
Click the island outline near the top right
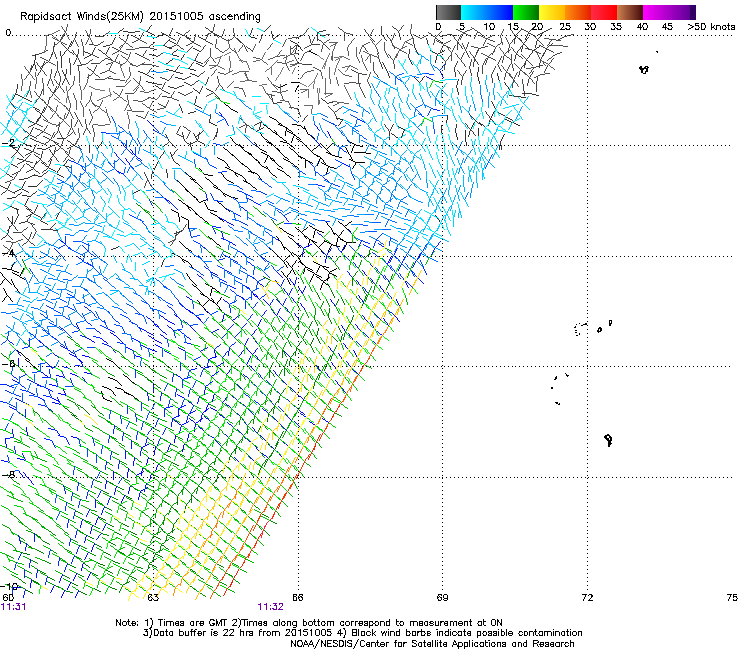644,70
